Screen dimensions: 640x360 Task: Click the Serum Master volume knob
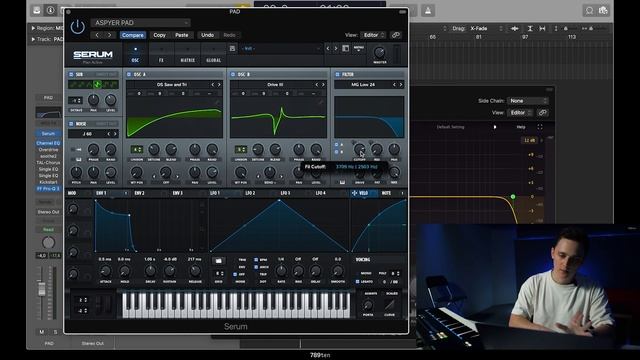(379, 52)
